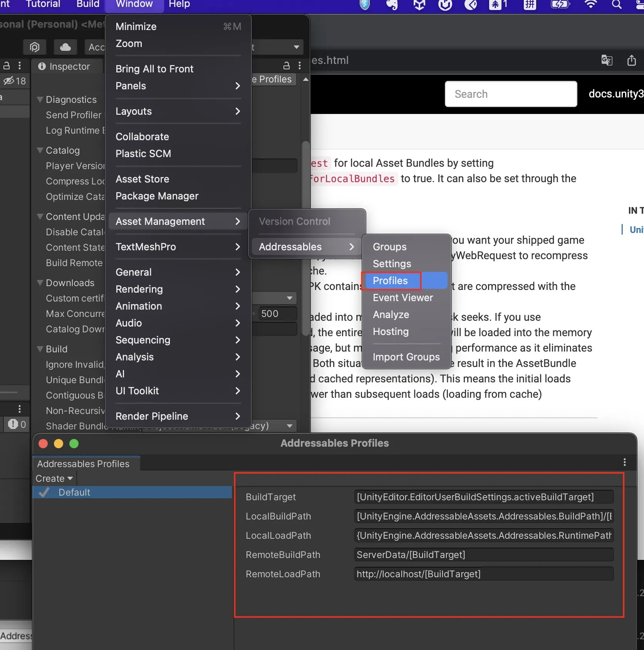
Task: Choose Import Groups menu entry
Action: pos(406,357)
